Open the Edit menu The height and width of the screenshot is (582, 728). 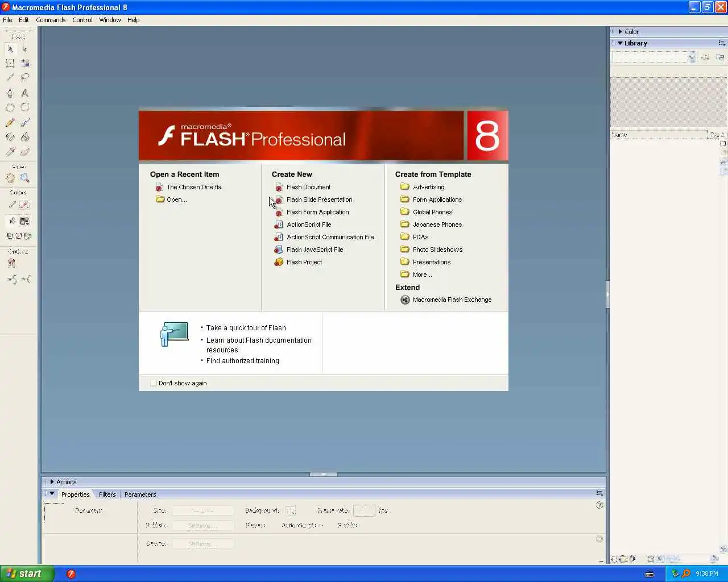coord(24,20)
